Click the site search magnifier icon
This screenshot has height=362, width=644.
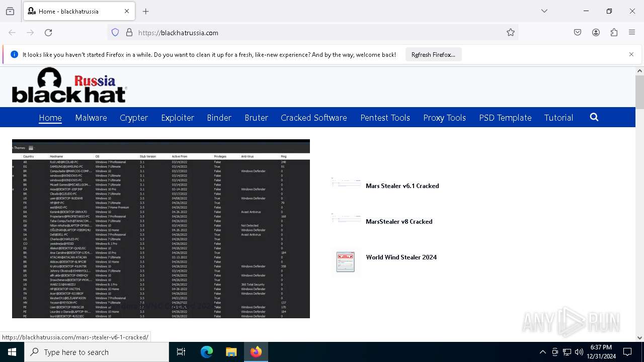[x=594, y=117]
